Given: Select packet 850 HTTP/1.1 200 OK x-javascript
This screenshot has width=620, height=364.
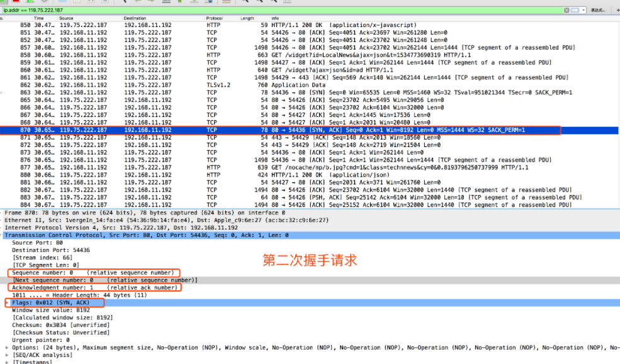Looking at the screenshot, I should coord(310,25).
